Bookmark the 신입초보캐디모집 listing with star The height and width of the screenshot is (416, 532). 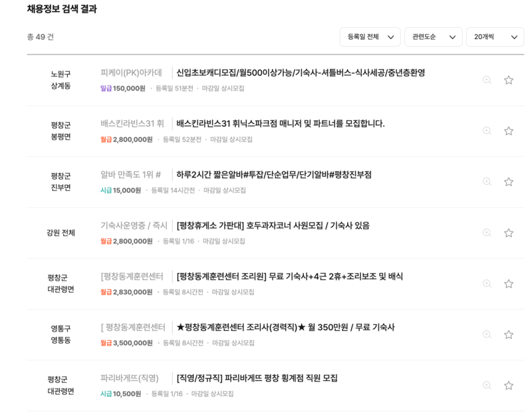click(x=508, y=80)
